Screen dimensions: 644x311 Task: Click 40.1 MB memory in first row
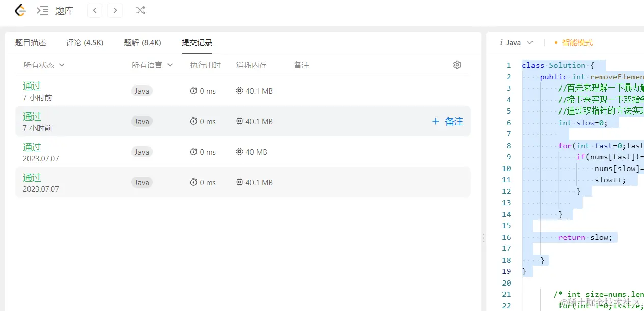coord(259,91)
